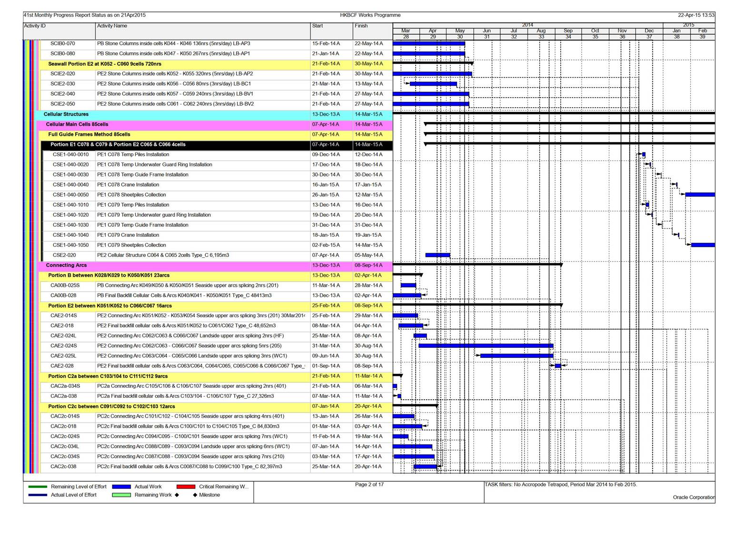756x535 pixels.
Task: Select 'Portion E2 between K051/K052' group band
Action: (x=216, y=306)
